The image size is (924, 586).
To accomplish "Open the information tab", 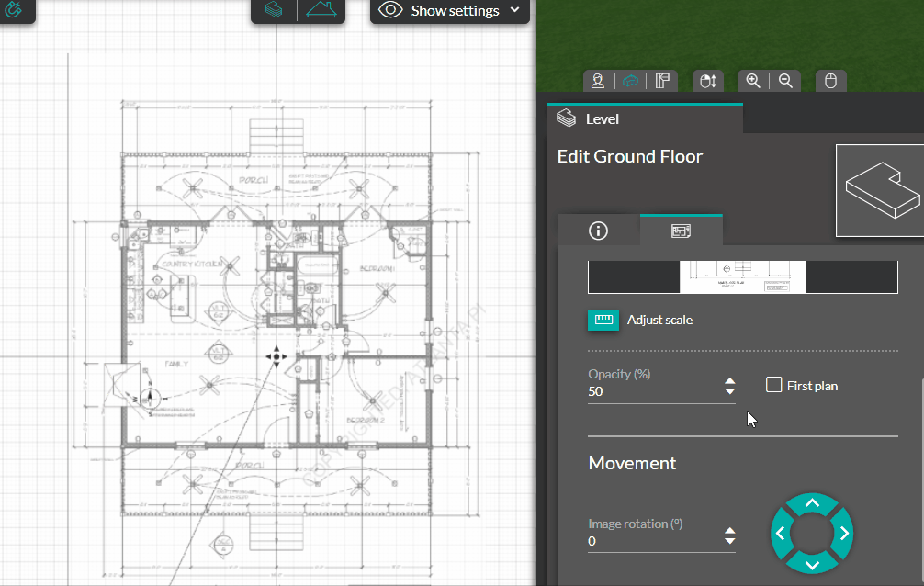I will (x=598, y=231).
